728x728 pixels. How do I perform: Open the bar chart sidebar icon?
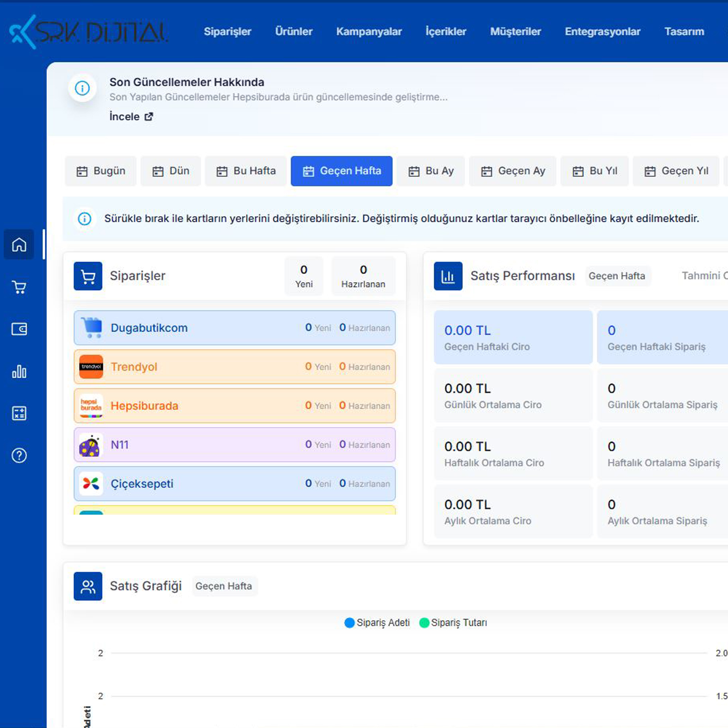(19, 371)
